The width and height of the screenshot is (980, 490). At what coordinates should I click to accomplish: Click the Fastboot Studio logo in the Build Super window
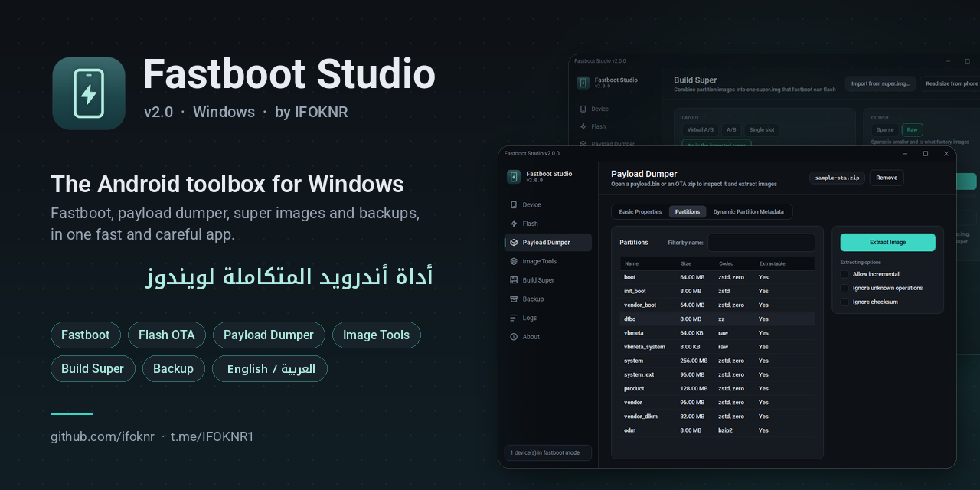point(583,83)
